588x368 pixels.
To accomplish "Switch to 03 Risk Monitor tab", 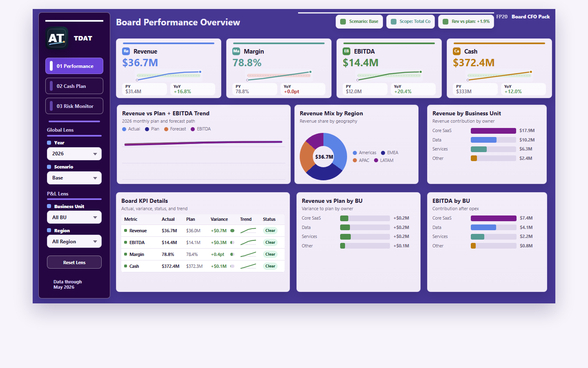I will coord(74,106).
